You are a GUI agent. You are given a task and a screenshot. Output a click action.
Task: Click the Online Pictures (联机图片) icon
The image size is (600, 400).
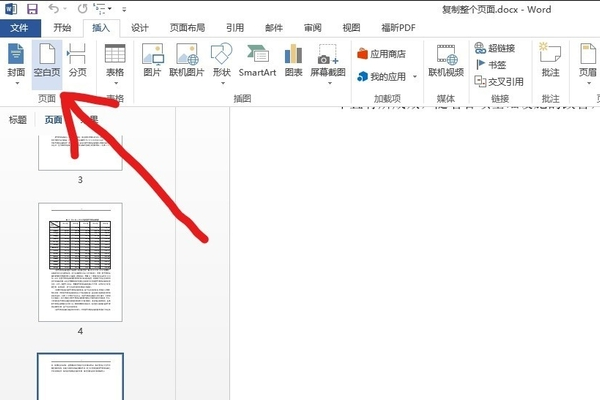pyautogui.click(x=187, y=62)
